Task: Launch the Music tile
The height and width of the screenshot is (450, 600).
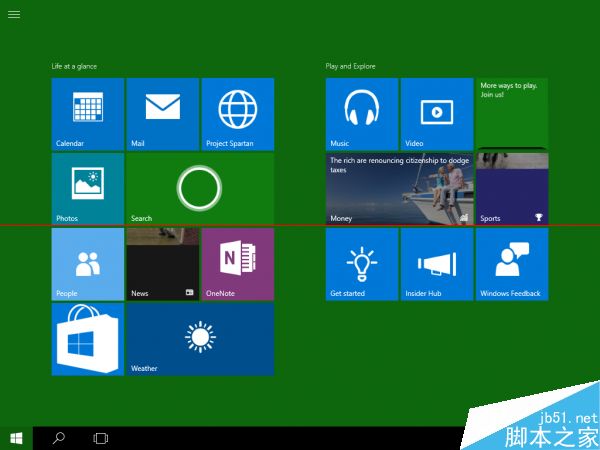Action: (x=362, y=114)
